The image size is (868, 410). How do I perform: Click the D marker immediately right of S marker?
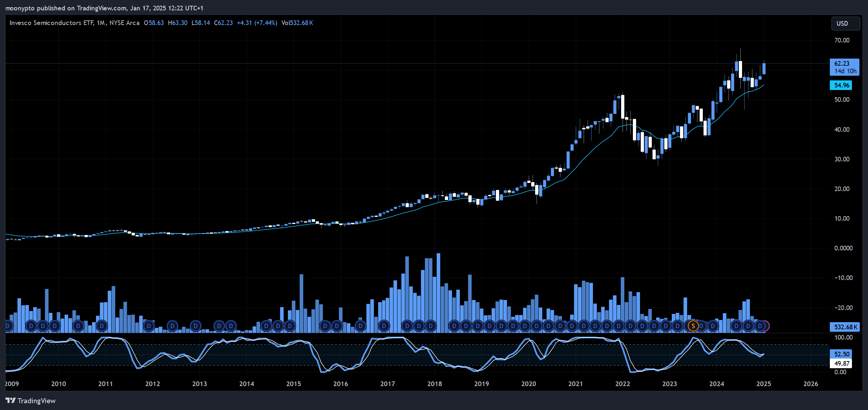[x=701, y=326]
